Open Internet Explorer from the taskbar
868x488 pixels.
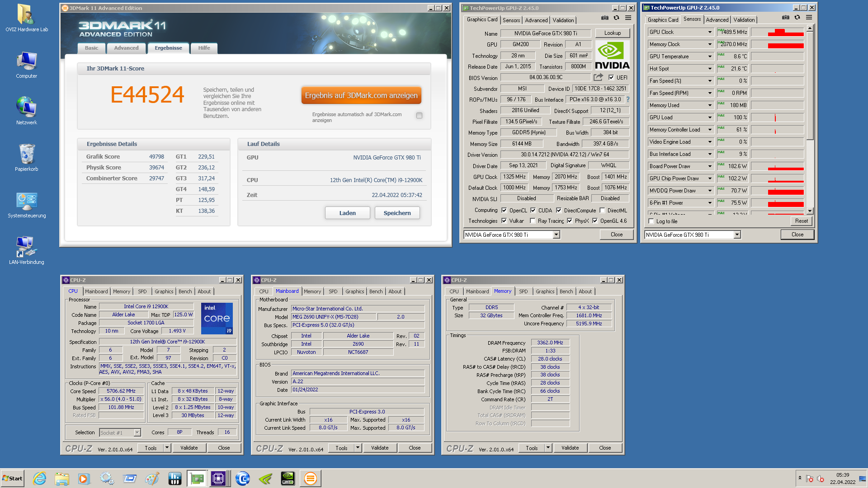(40, 479)
